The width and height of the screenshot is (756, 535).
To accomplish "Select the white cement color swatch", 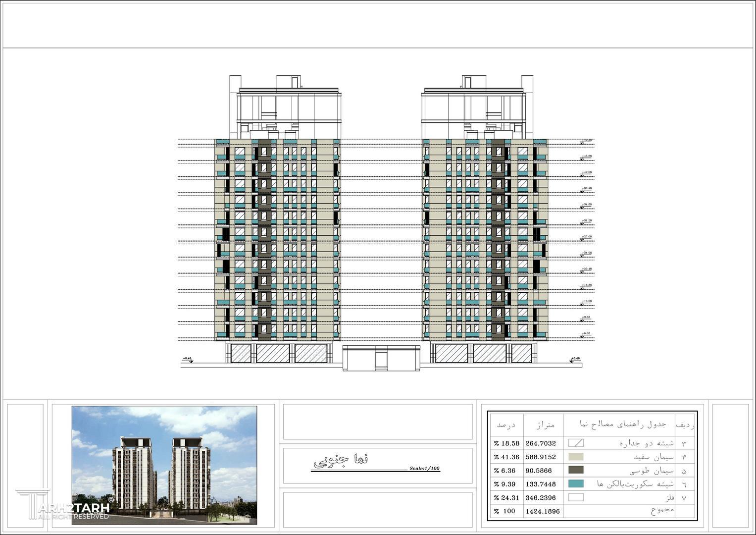I will (576, 457).
